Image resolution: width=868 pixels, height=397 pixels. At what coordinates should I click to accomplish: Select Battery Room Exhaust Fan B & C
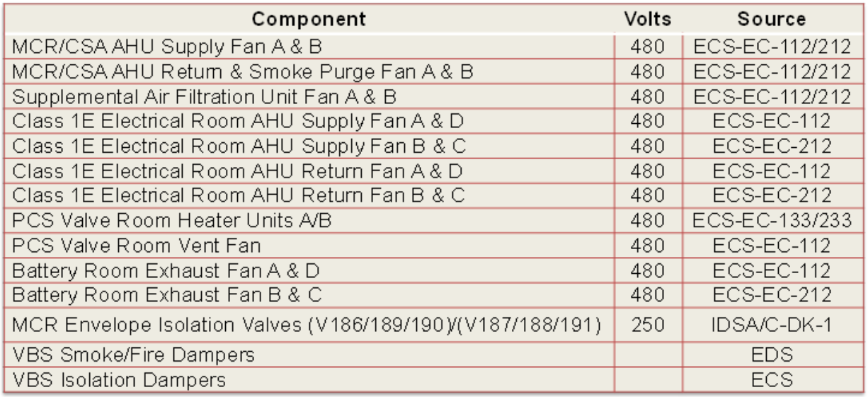[x=309, y=294]
